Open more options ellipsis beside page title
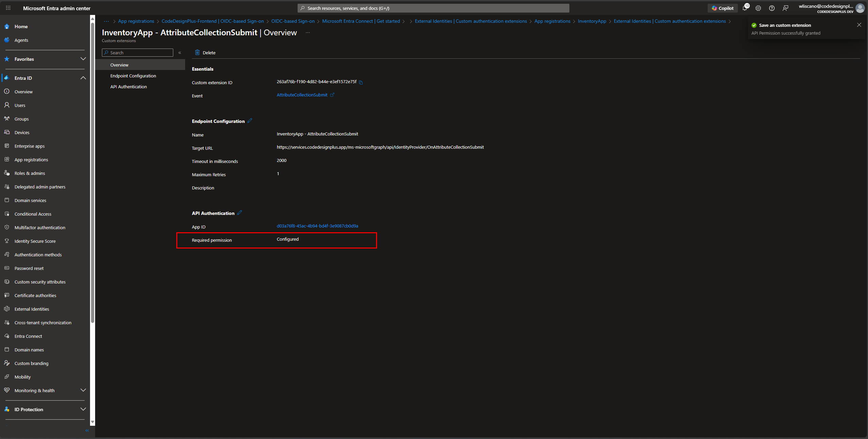Screen dimensions: 868x439 pyautogui.click(x=308, y=33)
